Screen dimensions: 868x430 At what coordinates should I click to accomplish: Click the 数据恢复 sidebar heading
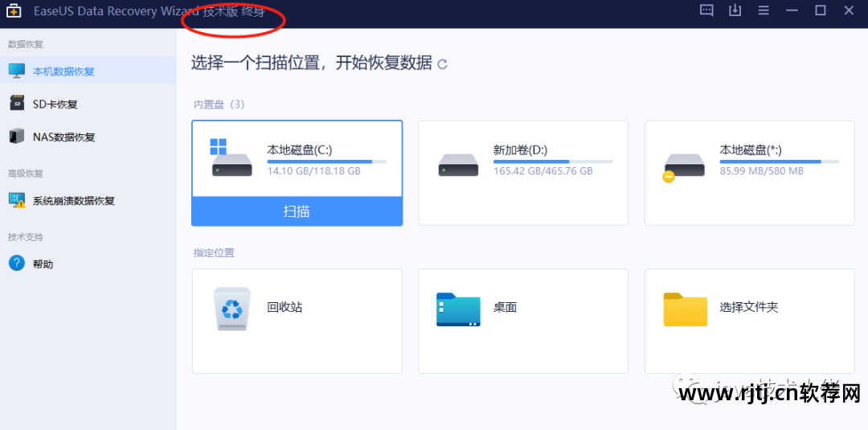26,44
